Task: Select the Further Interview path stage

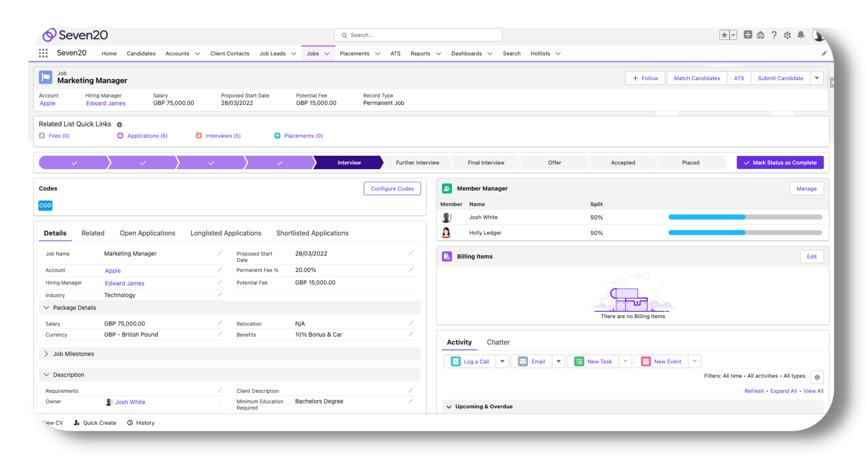Action: coord(417,163)
